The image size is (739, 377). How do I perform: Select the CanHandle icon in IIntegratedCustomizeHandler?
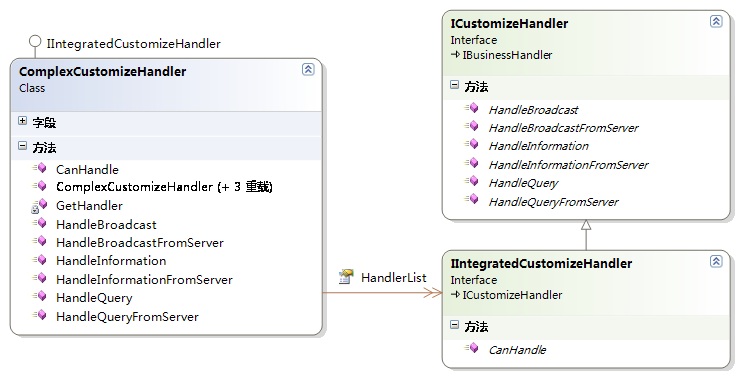click(472, 348)
